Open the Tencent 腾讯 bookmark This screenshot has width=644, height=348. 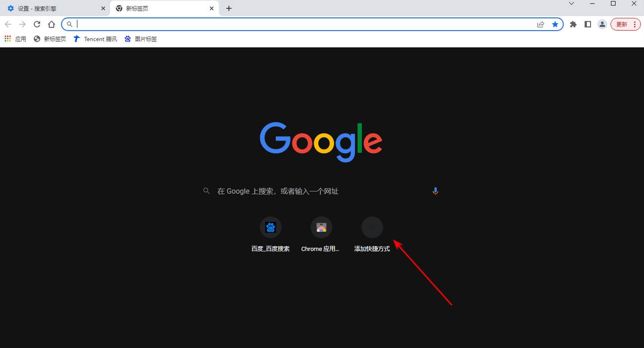click(95, 39)
